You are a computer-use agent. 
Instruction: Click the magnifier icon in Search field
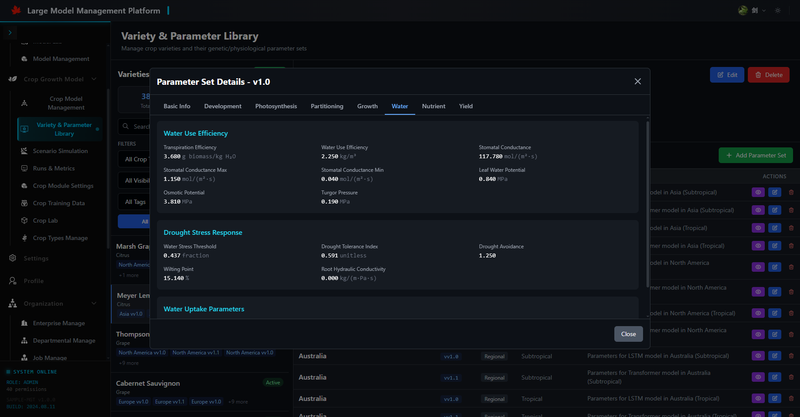click(126, 126)
